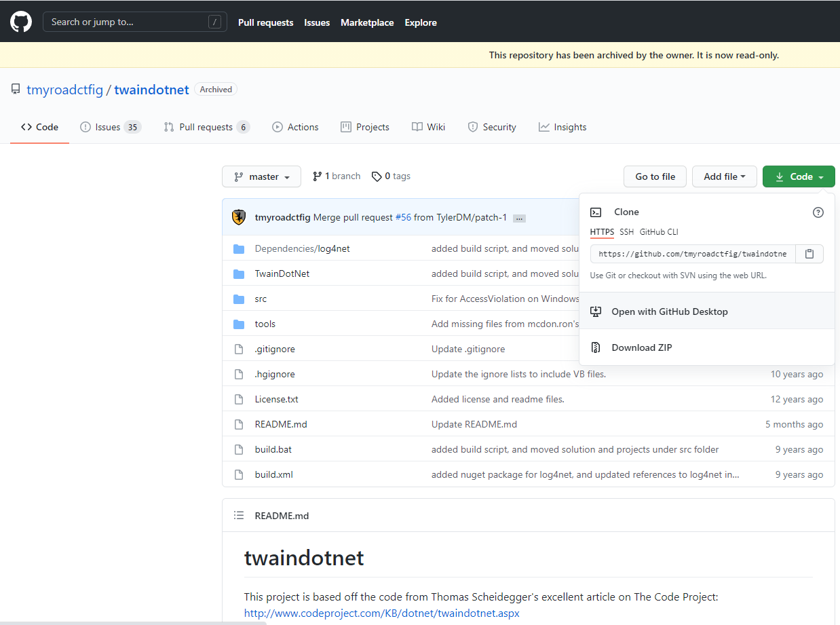Screen dimensions: 840x625
Task: Open the TwainDotNet folder name link
Action: pos(282,274)
